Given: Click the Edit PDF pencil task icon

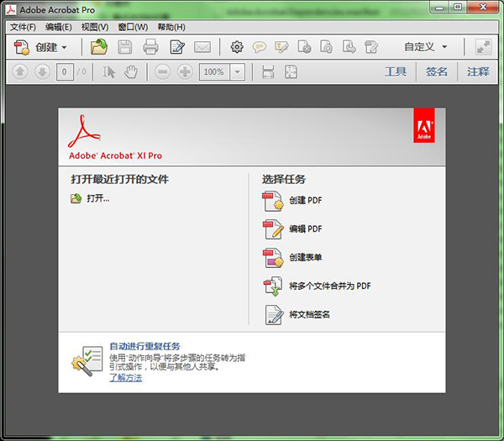Looking at the screenshot, I should [273, 229].
